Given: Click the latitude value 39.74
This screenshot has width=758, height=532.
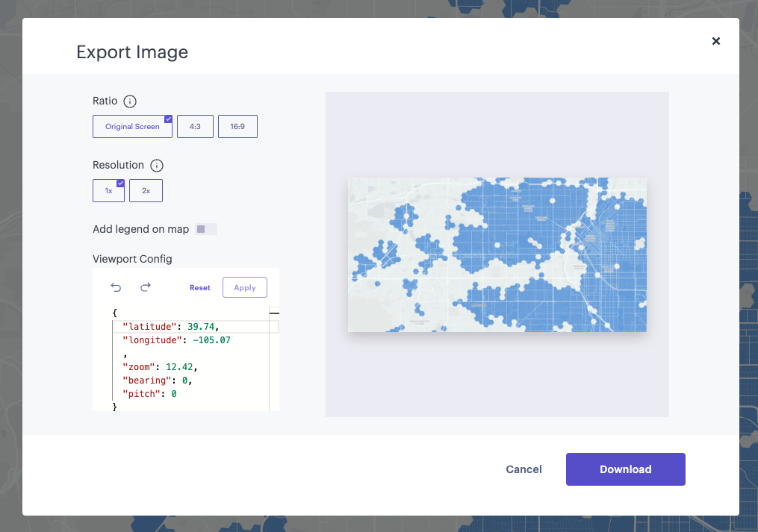Looking at the screenshot, I should pos(201,327).
